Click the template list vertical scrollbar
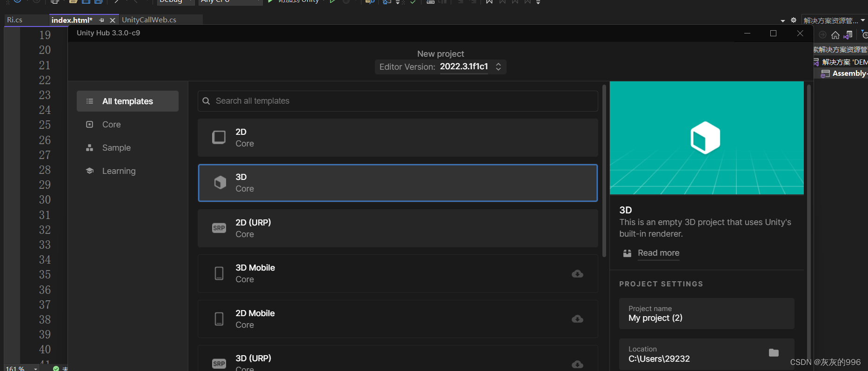 coord(604,171)
